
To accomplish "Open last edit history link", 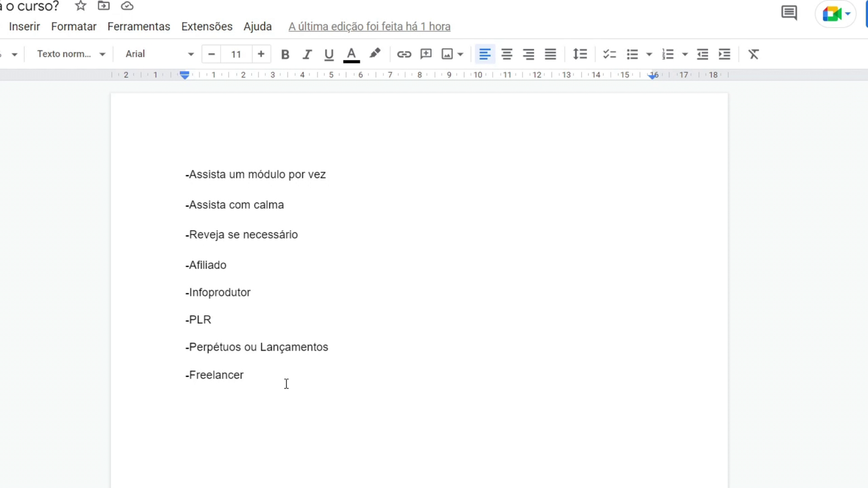I will pos(369,27).
